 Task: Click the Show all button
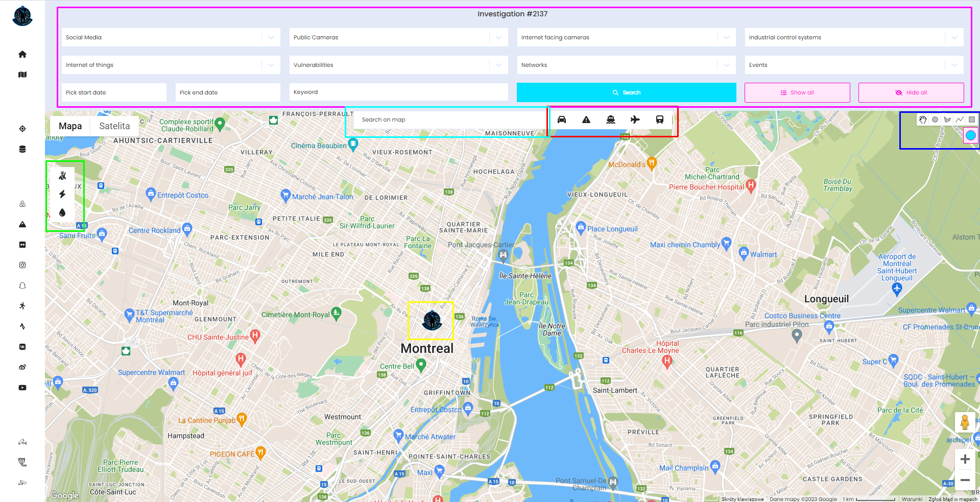(797, 92)
